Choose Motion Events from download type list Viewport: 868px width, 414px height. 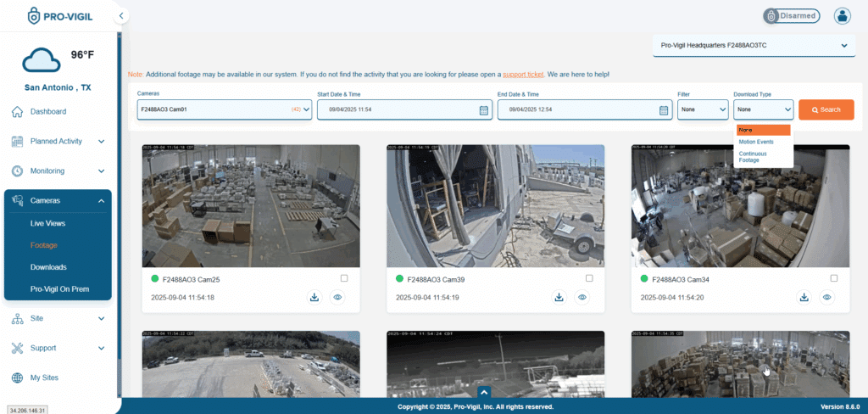755,142
